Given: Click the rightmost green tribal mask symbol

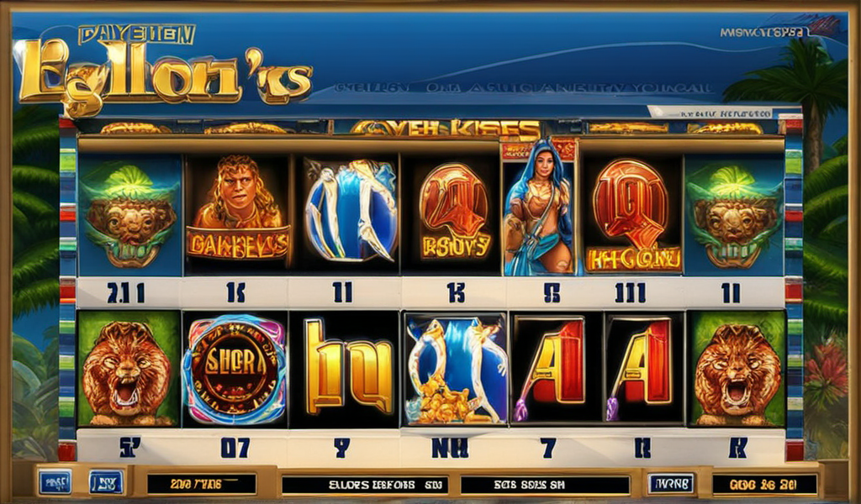Looking at the screenshot, I should tap(735, 214).
